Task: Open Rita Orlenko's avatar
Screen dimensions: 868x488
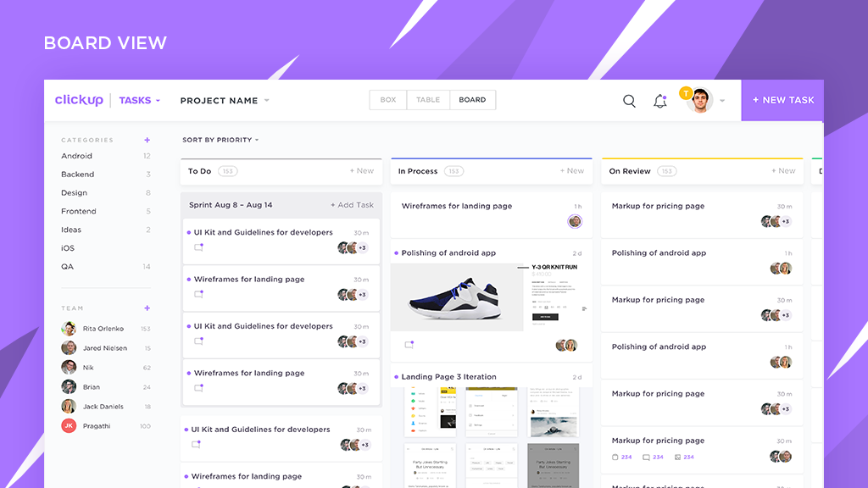Action: pyautogui.click(x=69, y=329)
